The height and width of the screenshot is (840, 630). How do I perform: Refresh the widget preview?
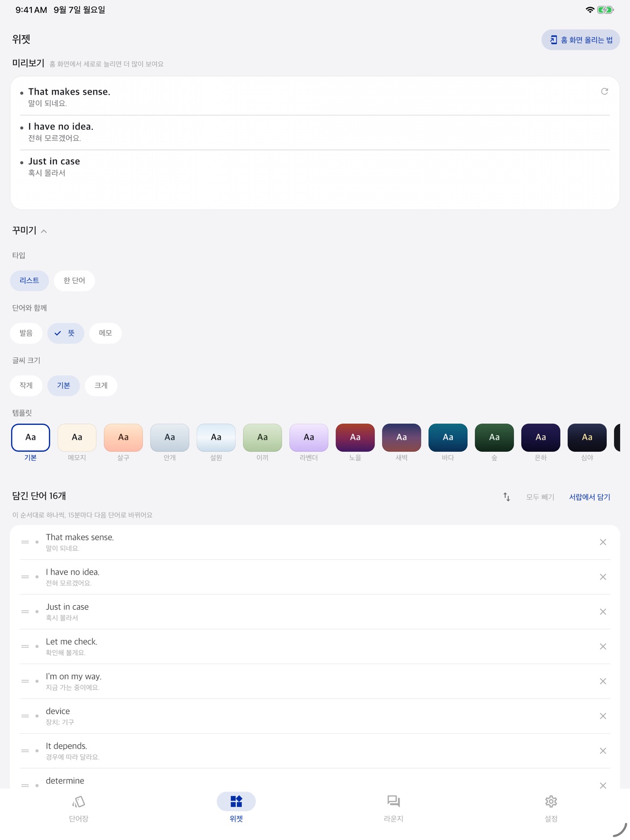click(x=604, y=91)
